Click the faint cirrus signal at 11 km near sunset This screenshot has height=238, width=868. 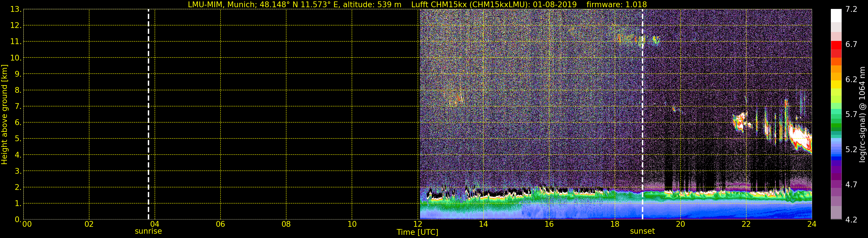tap(638, 40)
